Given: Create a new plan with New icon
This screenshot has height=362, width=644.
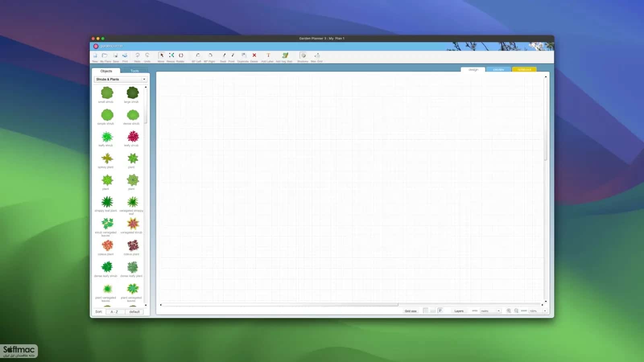Looking at the screenshot, I should pos(95,56).
